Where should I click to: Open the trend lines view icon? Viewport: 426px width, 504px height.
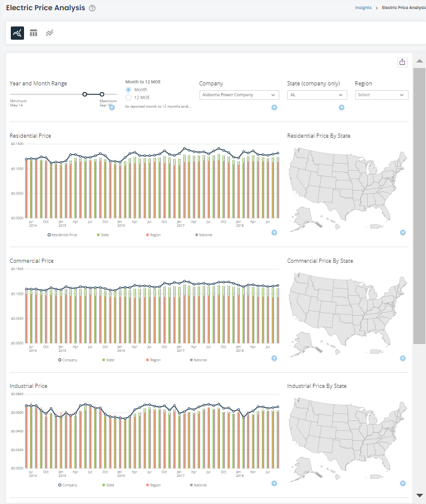(49, 33)
